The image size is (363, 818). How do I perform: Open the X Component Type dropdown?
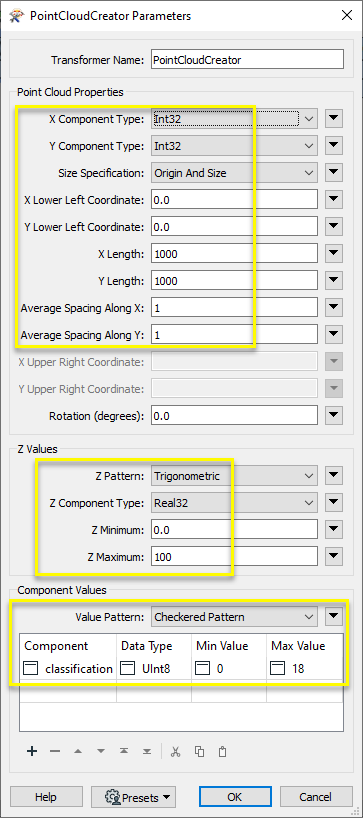coord(234,119)
